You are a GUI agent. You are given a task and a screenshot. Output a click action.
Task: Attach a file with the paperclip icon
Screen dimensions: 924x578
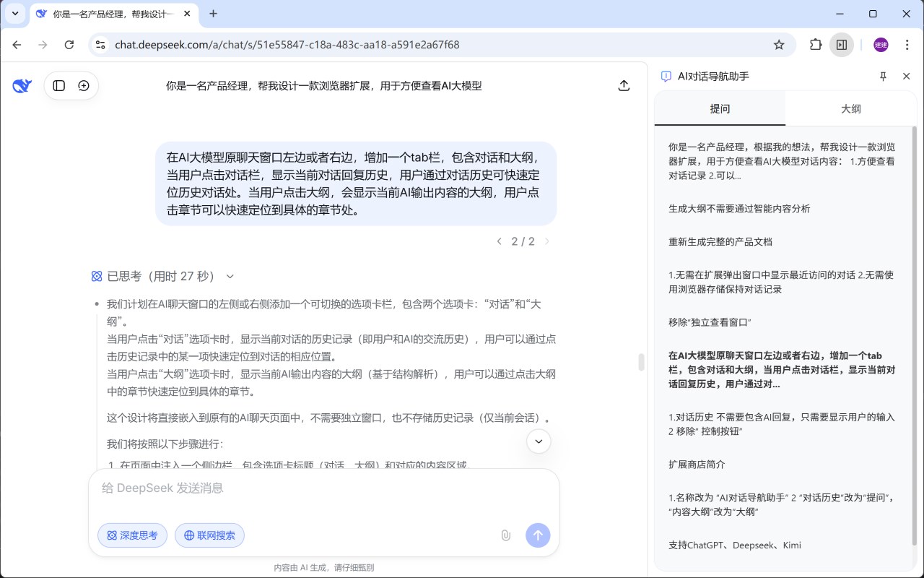pyautogui.click(x=506, y=535)
